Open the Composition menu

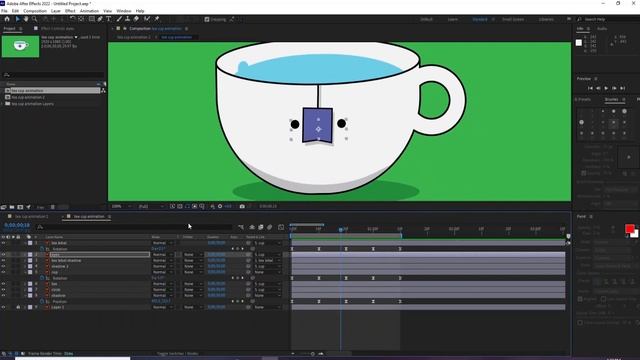pyautogui.click(x=35, y=11)
